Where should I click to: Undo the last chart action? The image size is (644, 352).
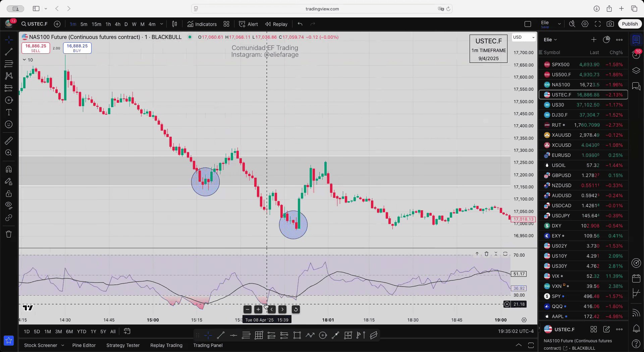point(300,24)
